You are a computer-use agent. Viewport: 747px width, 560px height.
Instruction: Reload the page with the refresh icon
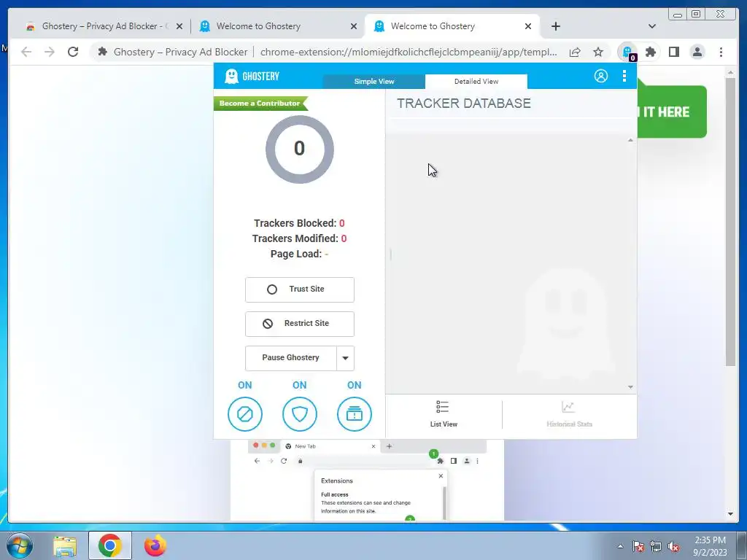click(x=73, y=52)
